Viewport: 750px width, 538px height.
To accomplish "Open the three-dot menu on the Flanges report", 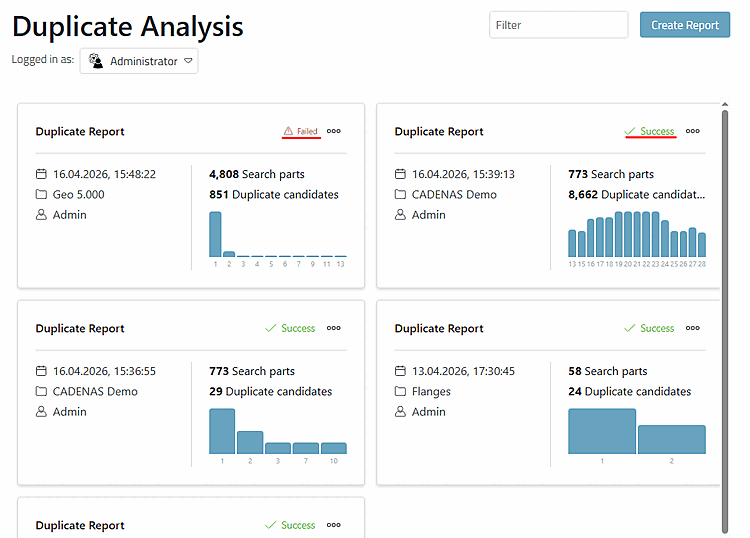I will tap(693, 328).
